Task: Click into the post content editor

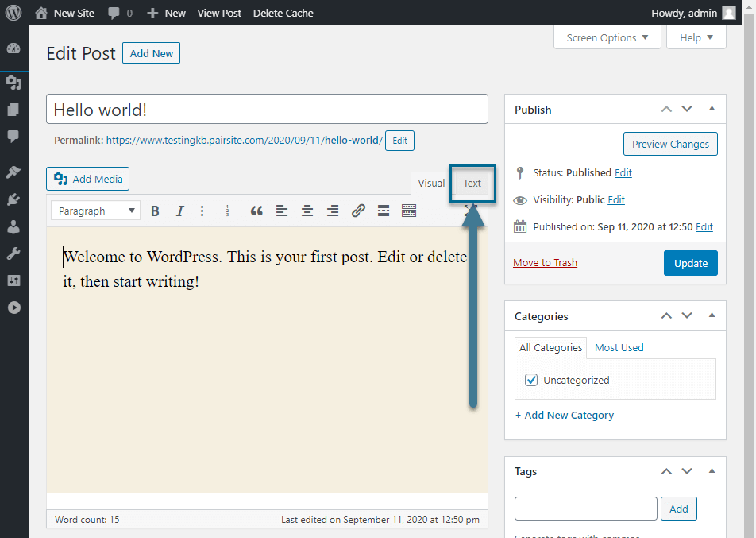Action: tap(267, 359)
